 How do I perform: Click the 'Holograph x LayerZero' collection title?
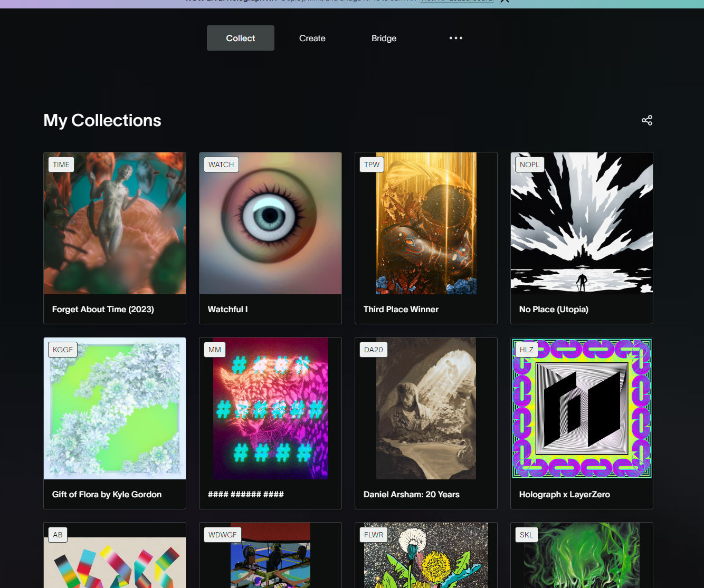click(x=565, y=495)
